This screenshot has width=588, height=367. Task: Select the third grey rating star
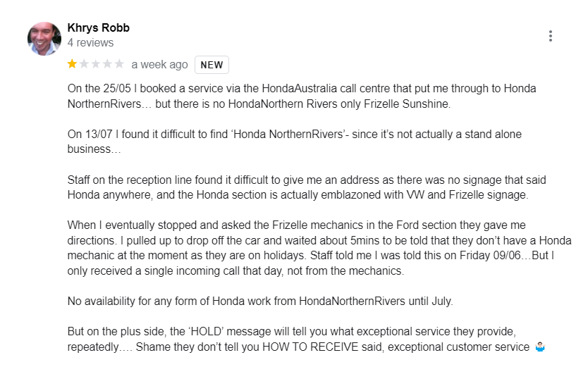click(x=96, y=64)
